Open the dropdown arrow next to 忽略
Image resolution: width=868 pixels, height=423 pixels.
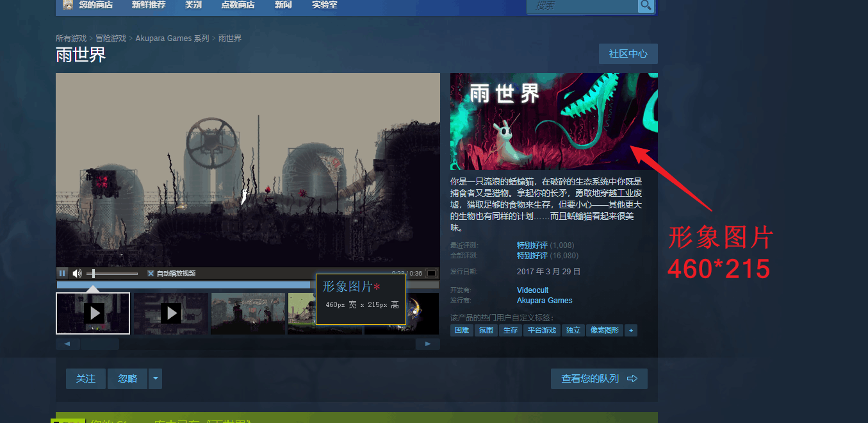(154, 379)
